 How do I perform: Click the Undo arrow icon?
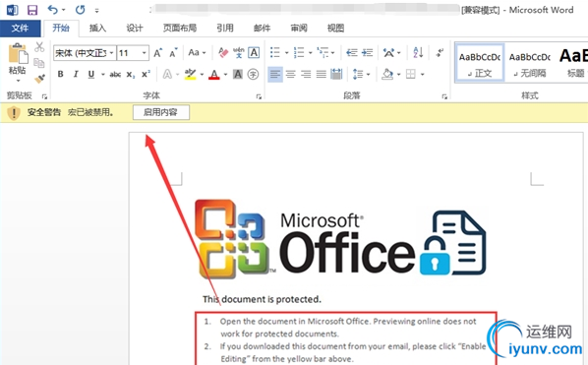click(x=52, y=10)
